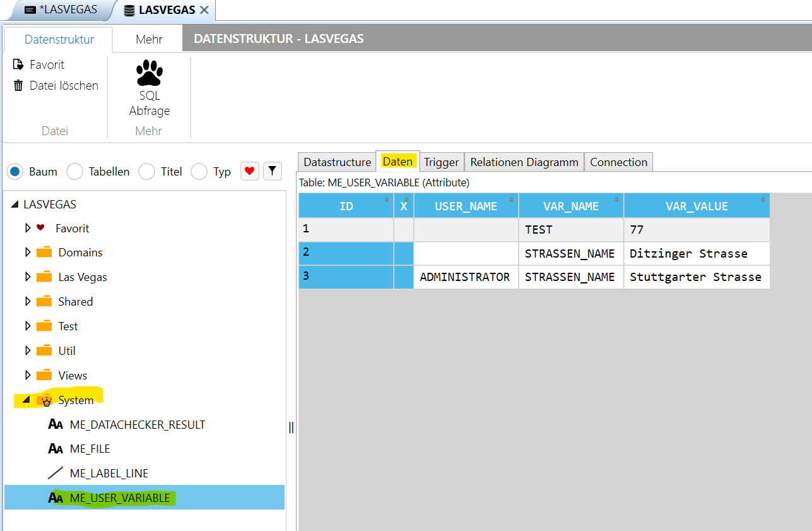The width and height of the screenshot is (812, 531).
Task: Expand the Views folder arrow
Action: click(27, 375)
